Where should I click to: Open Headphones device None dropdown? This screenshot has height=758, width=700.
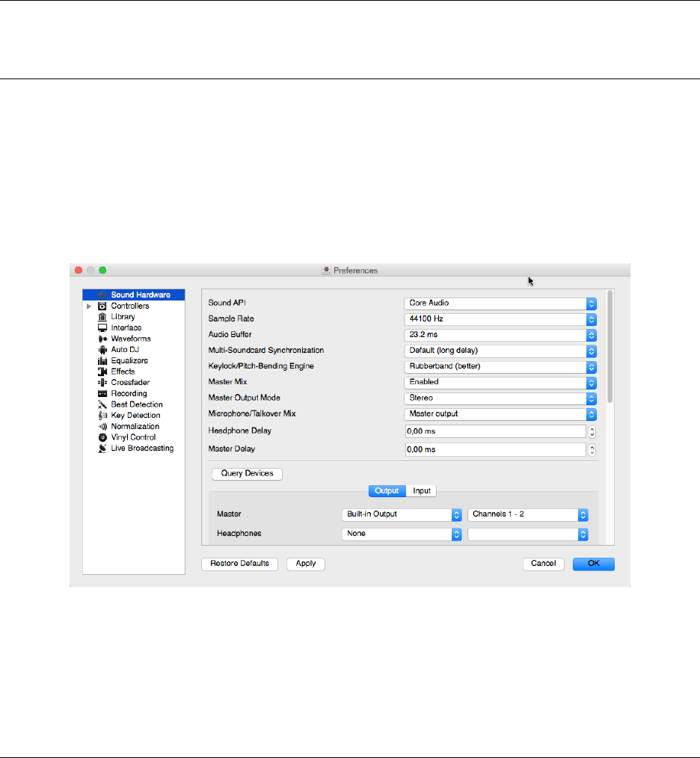point(402,534)
